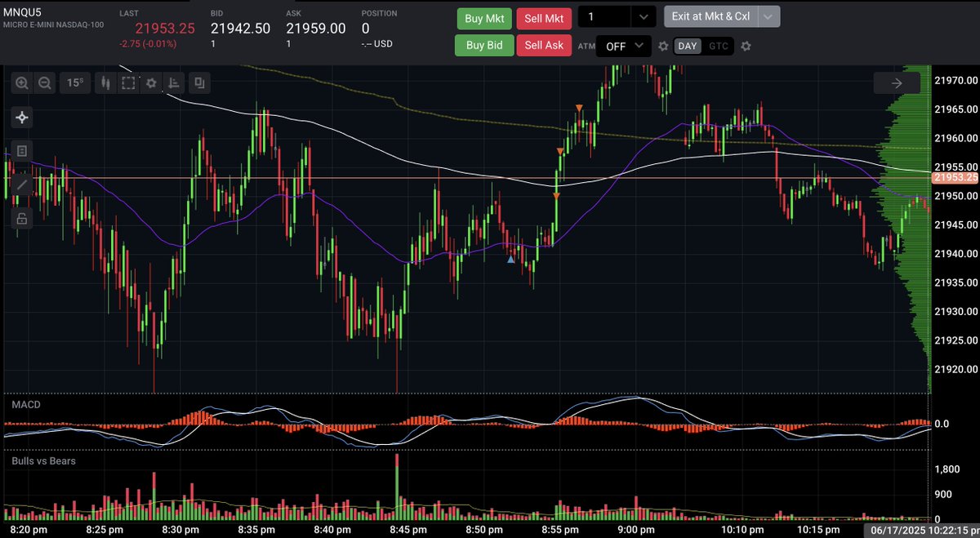Click the scroll-to-latest arrow button
Image resolution: width=980 pixels, height=538 pixels.
pyautogui.click(x=897, y=82)
